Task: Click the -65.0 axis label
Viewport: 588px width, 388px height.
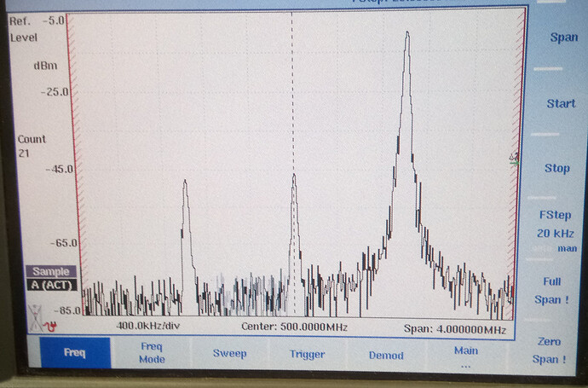Action: pos(64,243)
